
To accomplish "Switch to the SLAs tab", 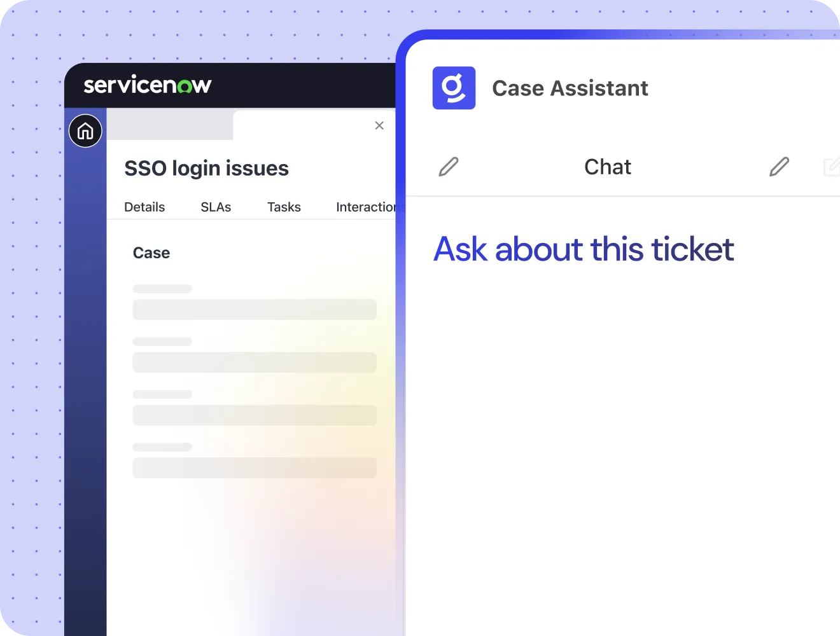I will [x=216, y=207].
